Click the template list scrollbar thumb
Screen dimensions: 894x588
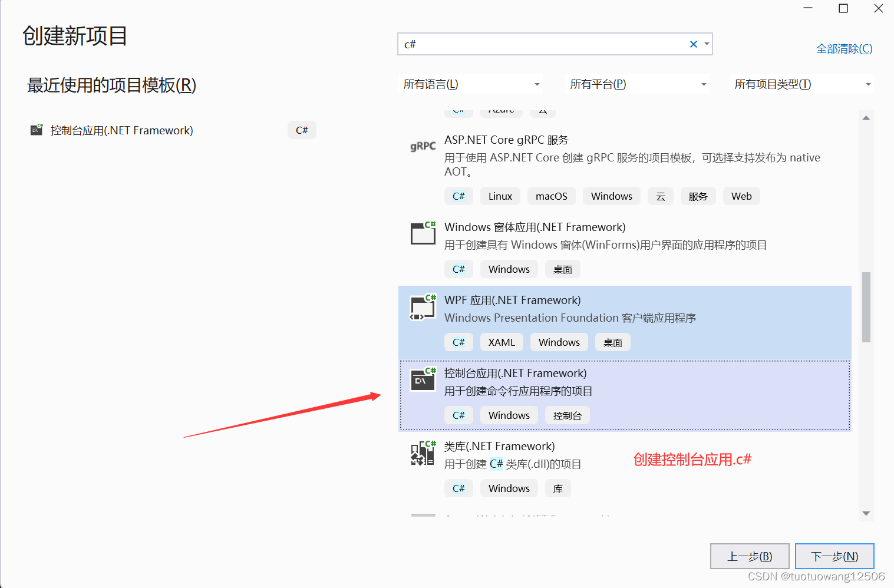(866, 307)
